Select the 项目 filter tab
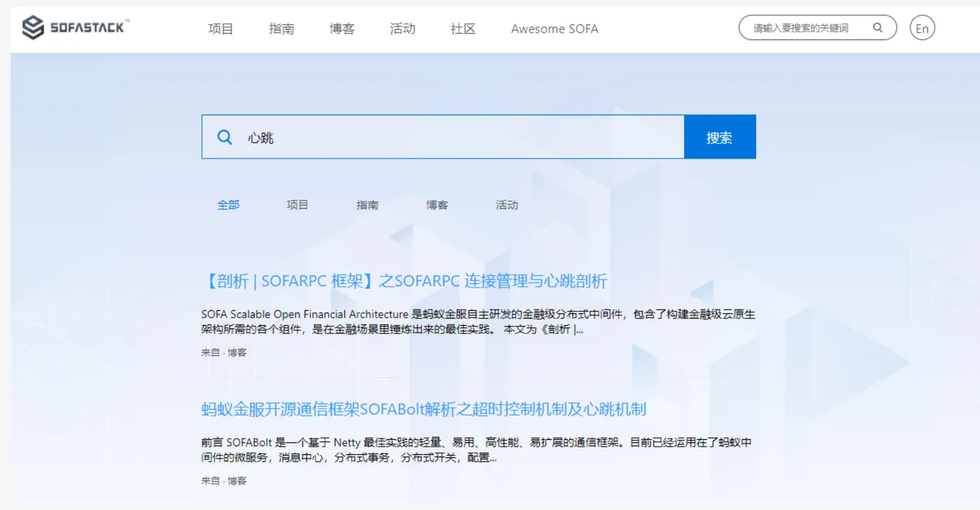This screenshot has width=980, height=510. [x=297, y=205]
